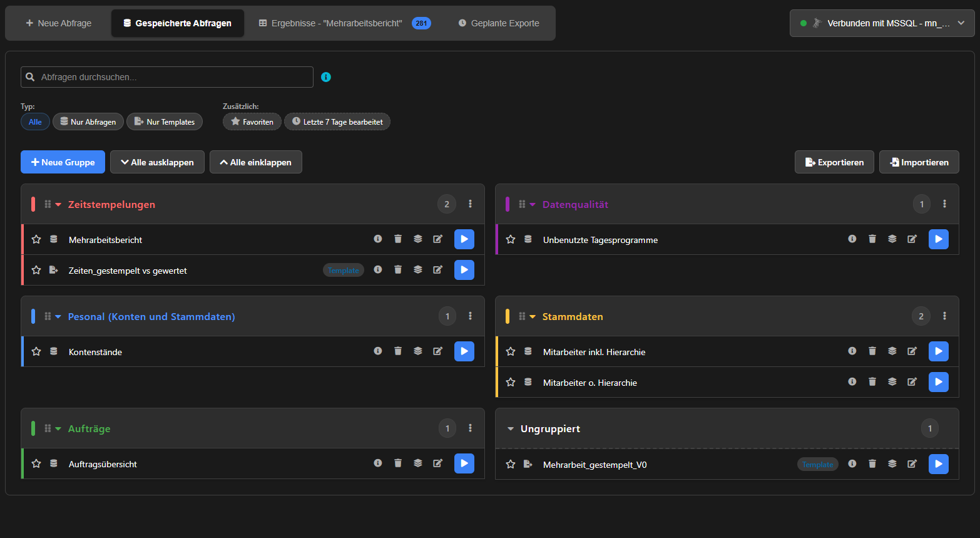Click the Neue Gruppe button
The width and height of the screenshot is (980, 538).
click(x=63, y=162)
